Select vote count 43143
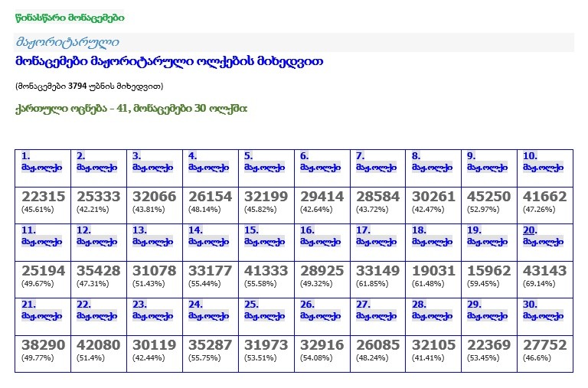Viewport: 588px width, 388px height. click(x=544, y=271)
